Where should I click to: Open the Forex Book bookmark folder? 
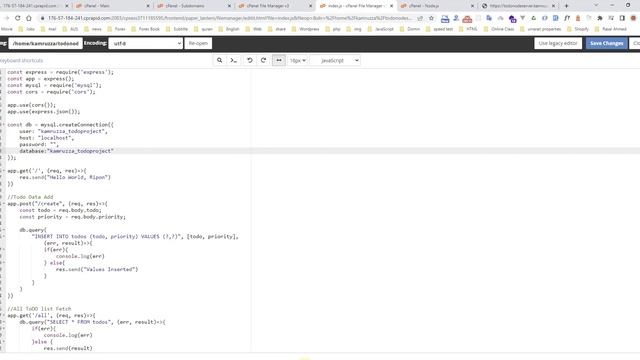coord(145,29)
